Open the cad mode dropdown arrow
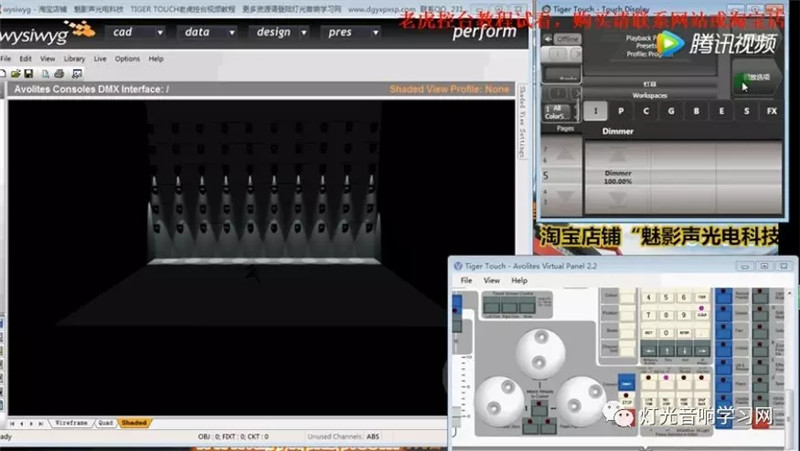The width and height of the screenshot is (800, 451). (x=160, y=32)
